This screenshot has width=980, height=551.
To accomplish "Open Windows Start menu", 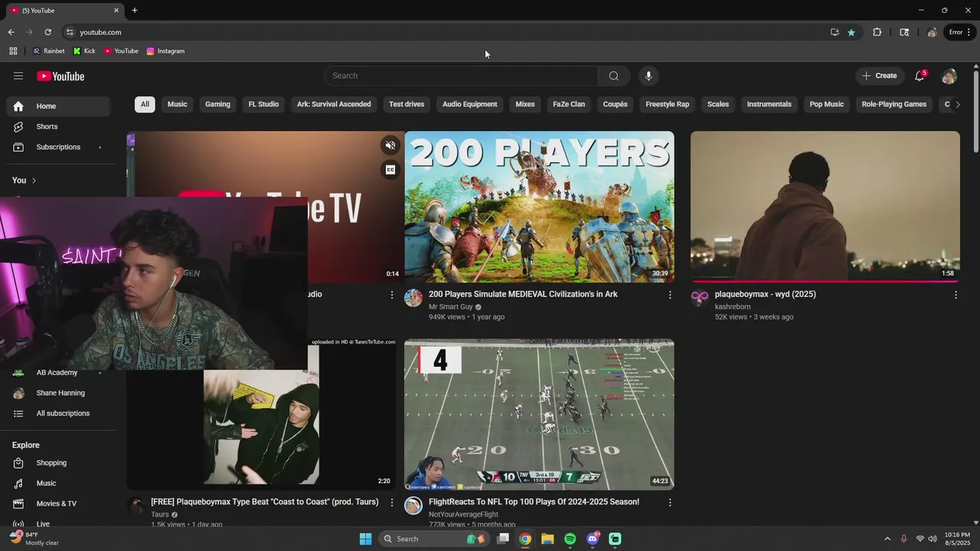I will tap(366, 539).
